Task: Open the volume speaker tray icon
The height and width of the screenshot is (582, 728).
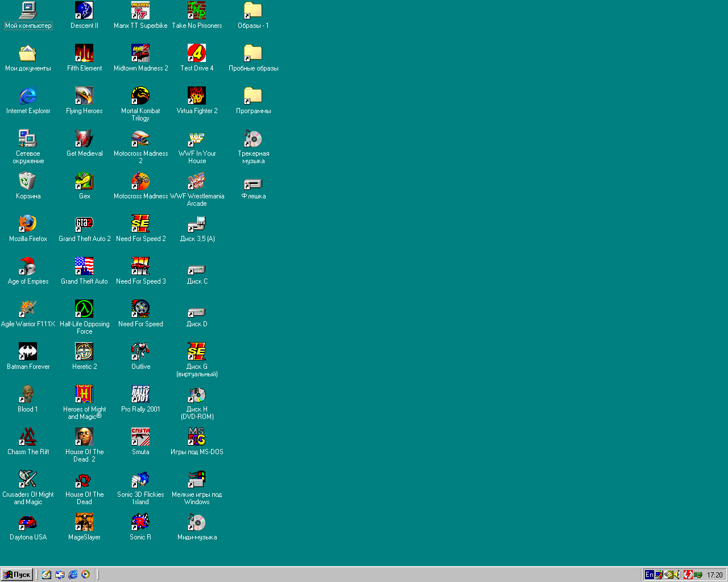Action: pyautogui.click(x=678, y=575)
